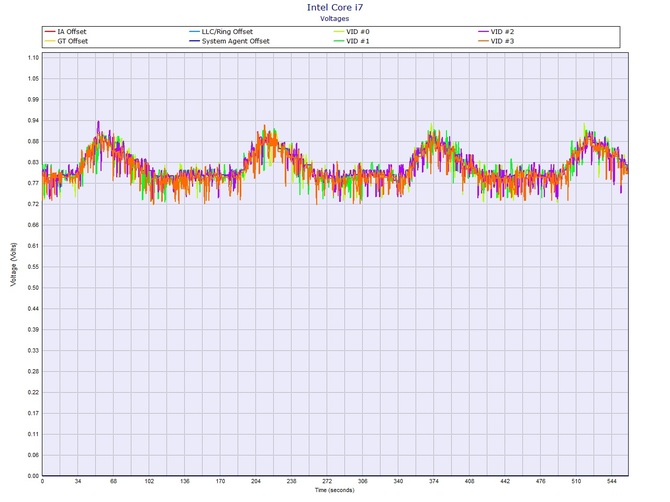Click the red IA Offset color line

tap(50, 32)
